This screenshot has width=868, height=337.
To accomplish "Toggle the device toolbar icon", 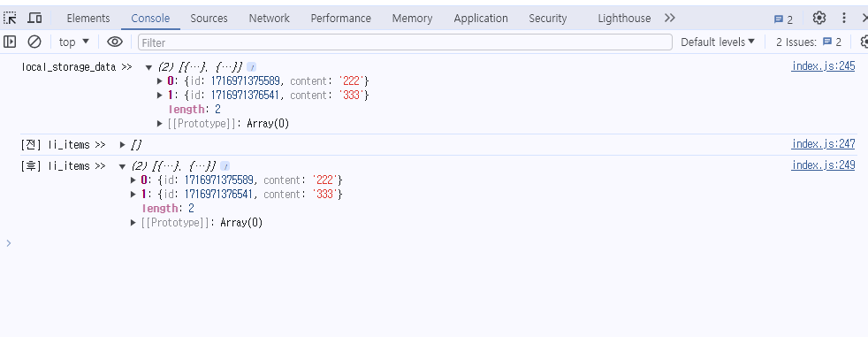I will pos(34,19).
